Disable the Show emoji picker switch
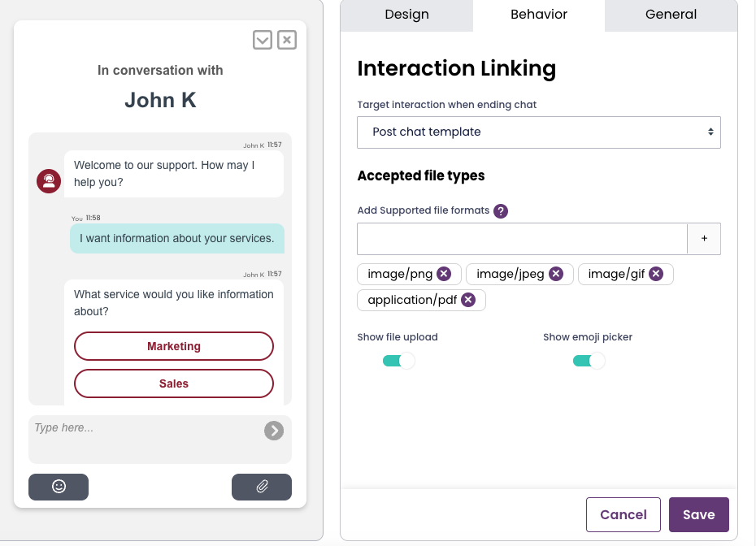This screenshot has width=756, height=546. click(x=589, y=361)
